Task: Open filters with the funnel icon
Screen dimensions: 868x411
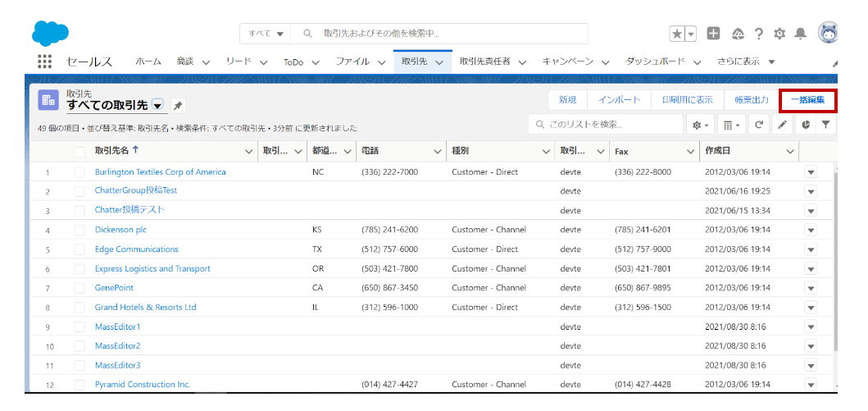Action: pyautogui.click(x=826, y=125)
